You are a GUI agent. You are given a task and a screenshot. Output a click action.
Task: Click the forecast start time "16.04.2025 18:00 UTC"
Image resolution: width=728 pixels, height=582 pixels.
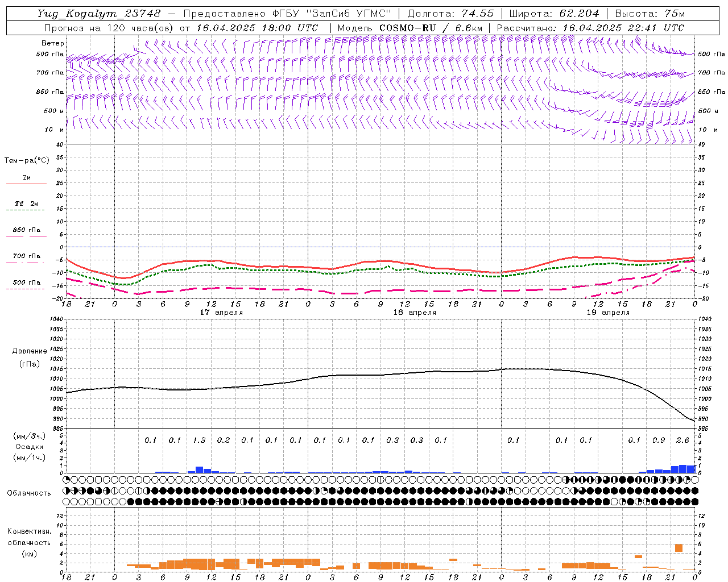tap(257, 28)
